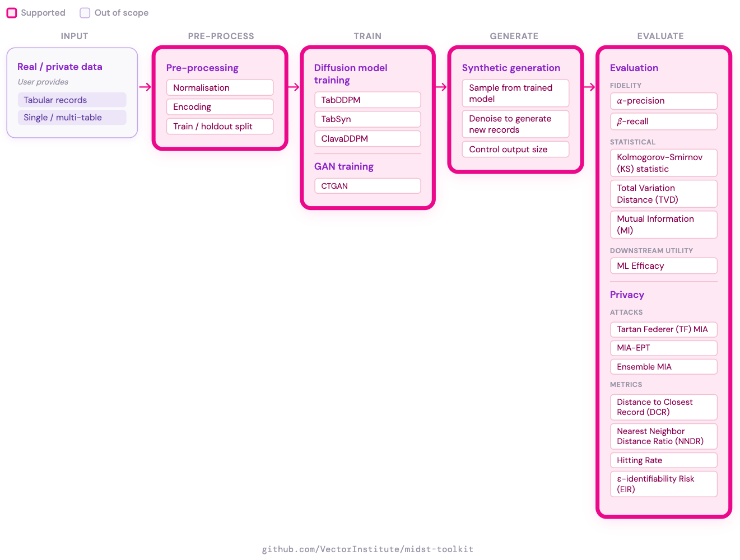Image resolution: width=740 pixels, height=560 pixels.
Task: Select the ClavaDDPM model option
Action: point(367,138)
